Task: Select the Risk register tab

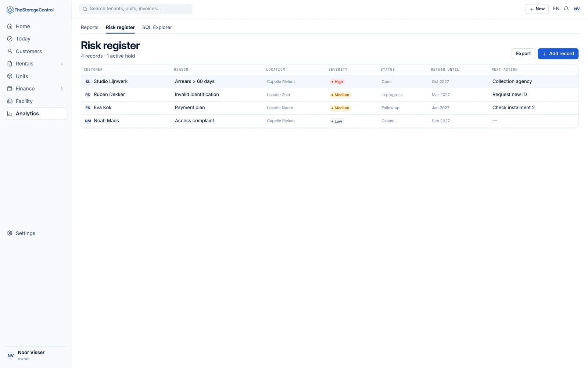Action: click(x=120, y=27)
